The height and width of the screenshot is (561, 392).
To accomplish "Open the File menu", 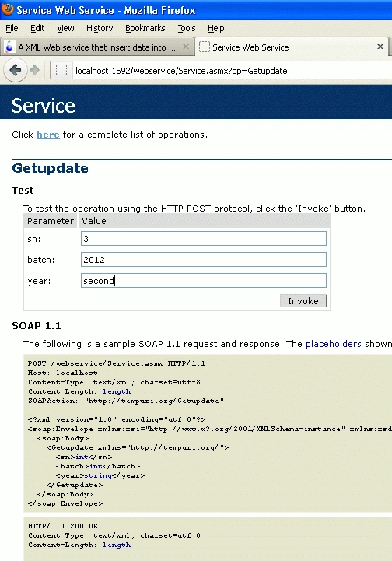I will 12,28.
